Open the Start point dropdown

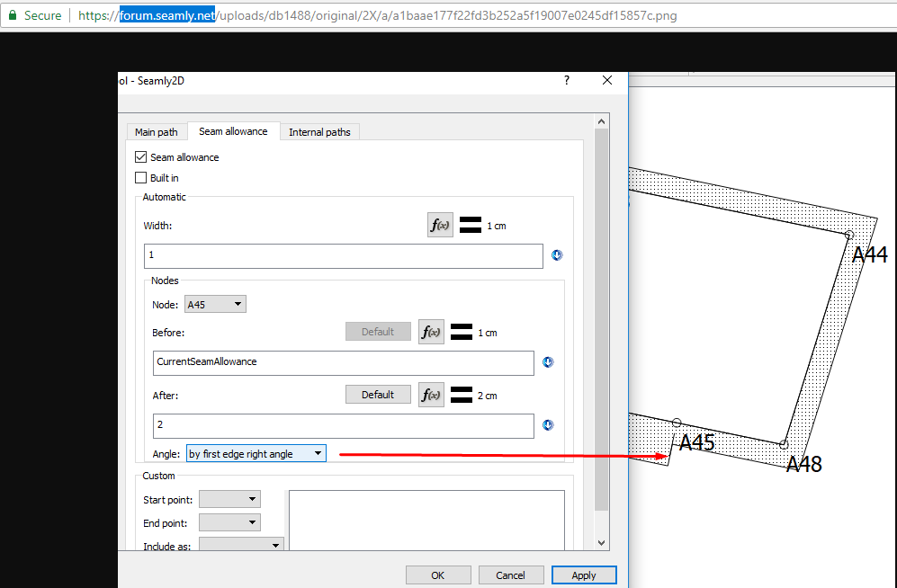[x=229, y=499]
